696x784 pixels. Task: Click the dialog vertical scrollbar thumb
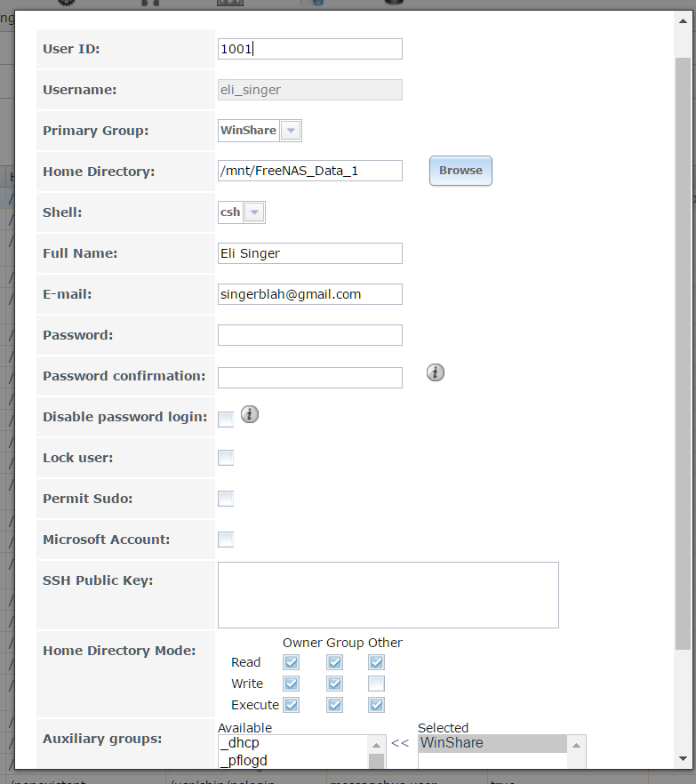(683, 354)
